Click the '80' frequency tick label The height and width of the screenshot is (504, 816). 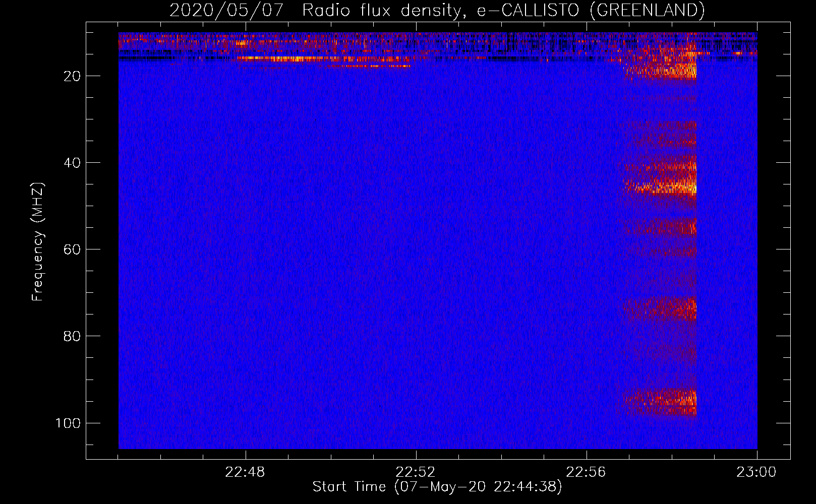pyautogui.click(x=72, y=336)
